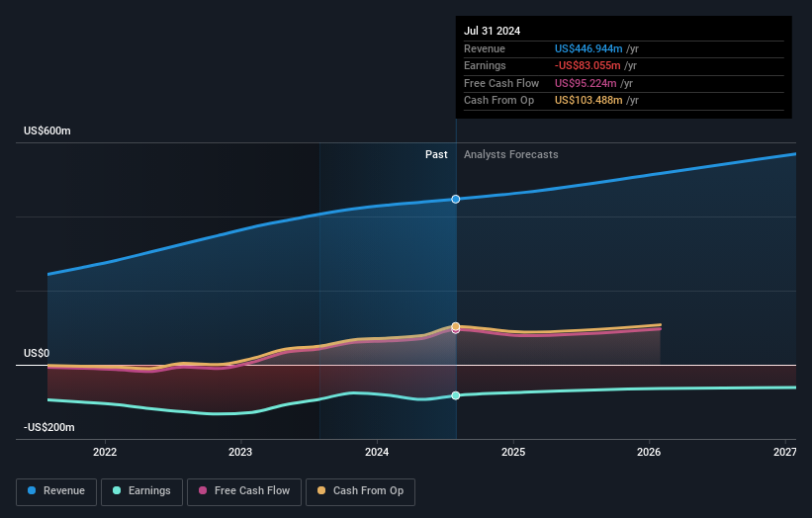Viewport: 812px width, 518px height.
Task: Click the 2022 x-axis label
Action: [x=105, y=453]
